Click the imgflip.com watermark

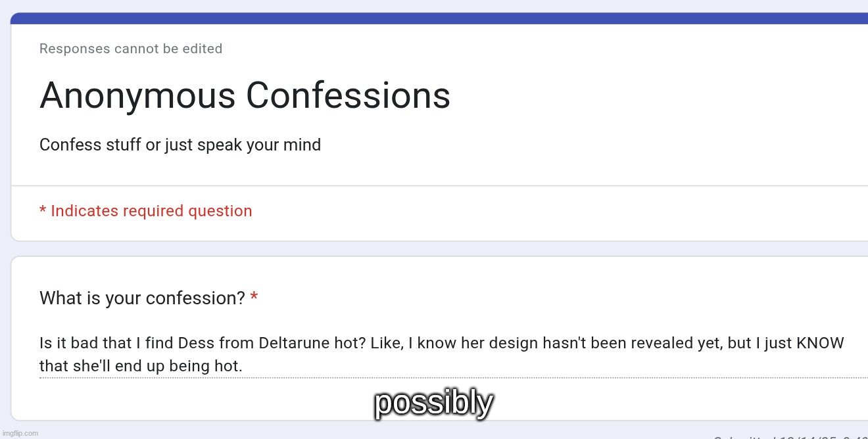20,433
